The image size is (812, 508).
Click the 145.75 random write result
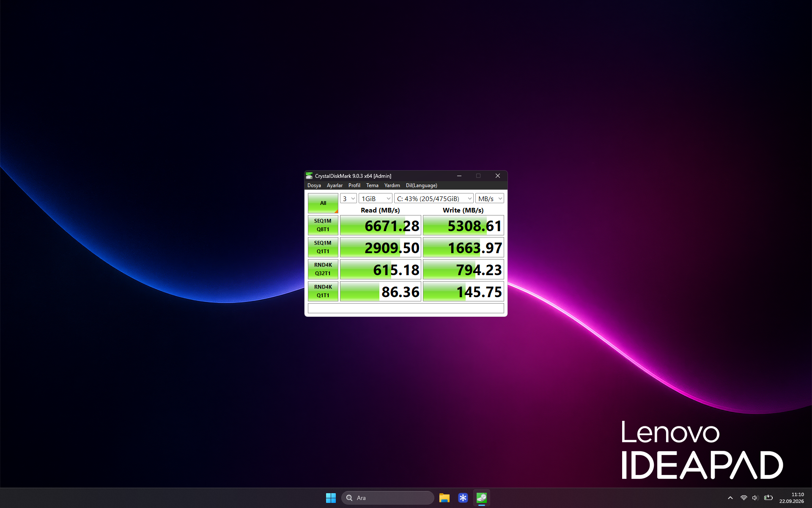tap(464, 292)
